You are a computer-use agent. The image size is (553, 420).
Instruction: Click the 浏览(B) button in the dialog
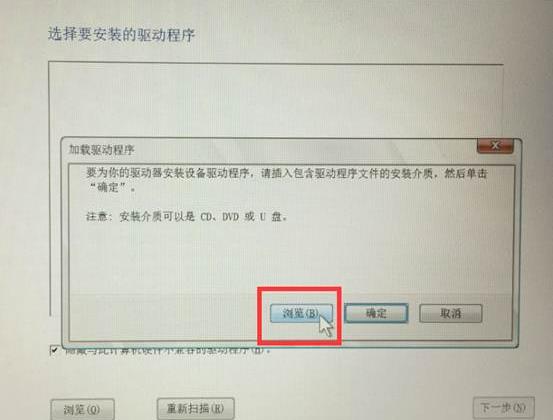[x=302, y=313]
